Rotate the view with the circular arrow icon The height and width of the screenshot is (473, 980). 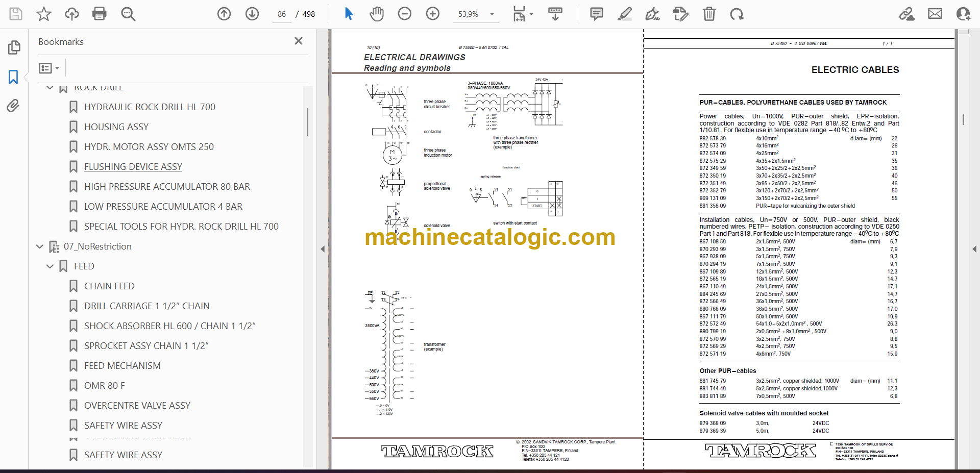point(737,14)
